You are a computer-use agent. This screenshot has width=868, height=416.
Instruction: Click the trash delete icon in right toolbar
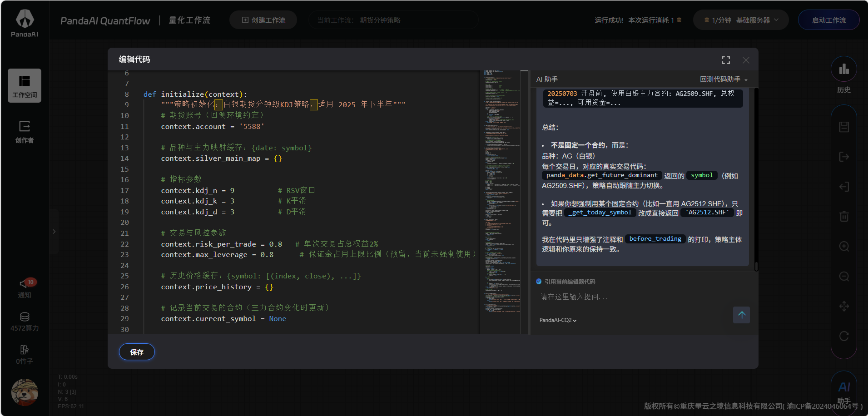(x=844, y=216)
